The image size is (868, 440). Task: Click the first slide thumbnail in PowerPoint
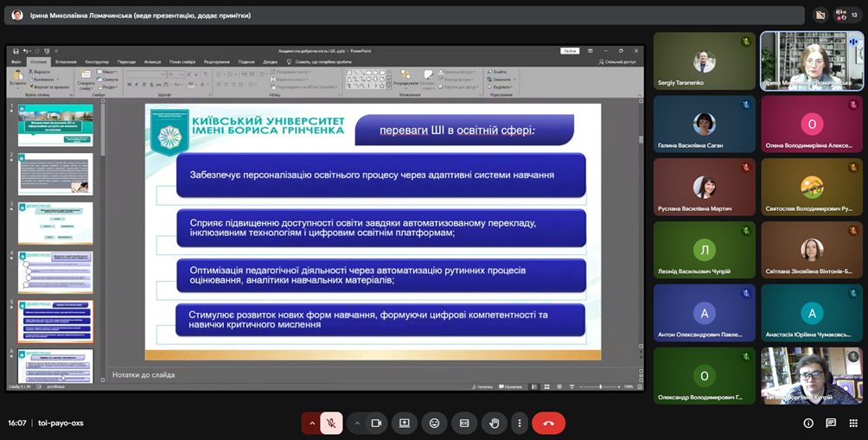[55, 124]
